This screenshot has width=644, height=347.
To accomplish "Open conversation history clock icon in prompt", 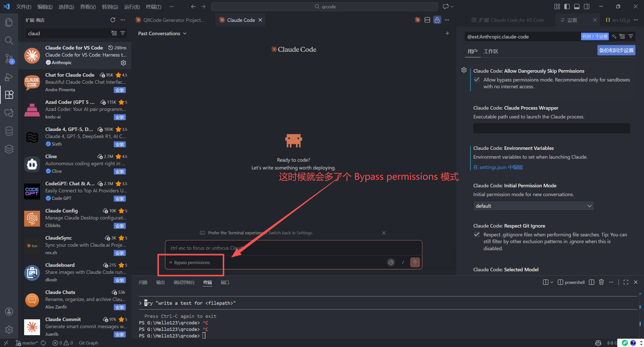I will (391, 262).
